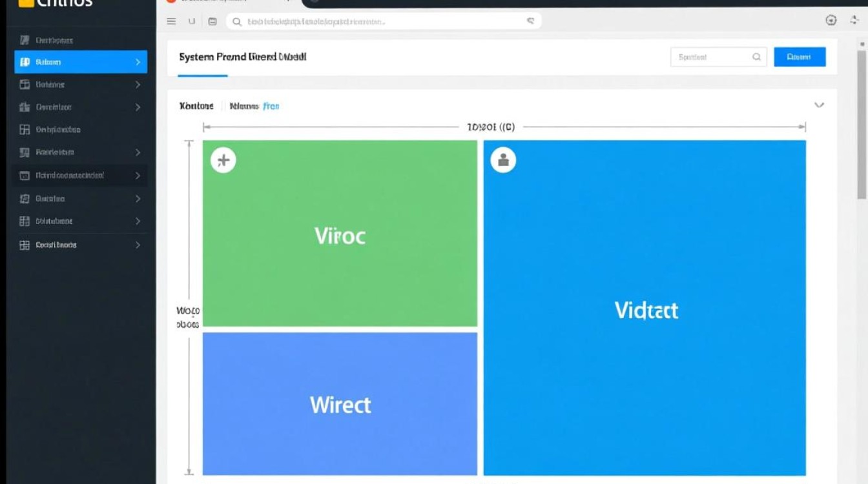Click the plus icon on the green Viroc block

coord(223,160)
